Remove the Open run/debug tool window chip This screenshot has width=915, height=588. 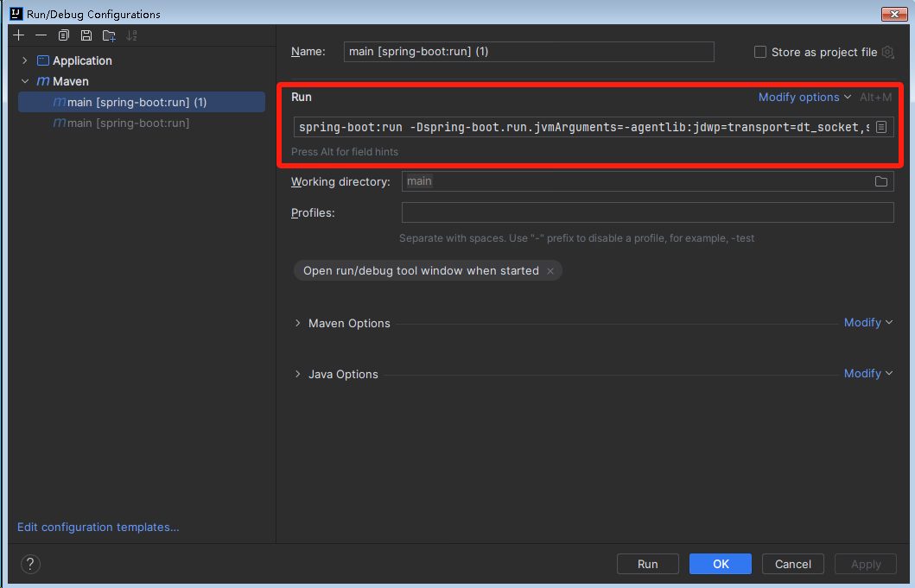(550, 270)
